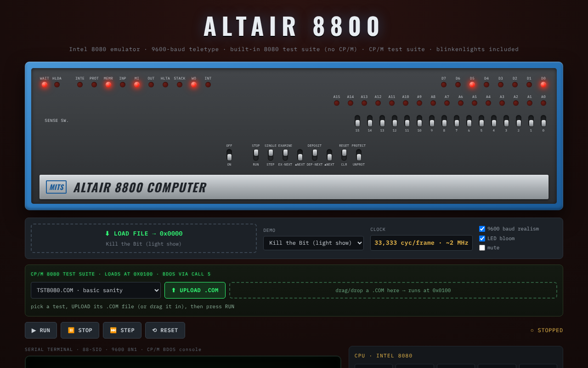Toggle address switch 15
The image size is (588, 368).
357,121
